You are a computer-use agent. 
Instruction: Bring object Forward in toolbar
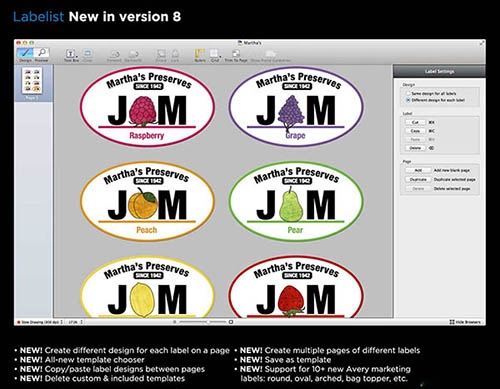coord(114,53)
